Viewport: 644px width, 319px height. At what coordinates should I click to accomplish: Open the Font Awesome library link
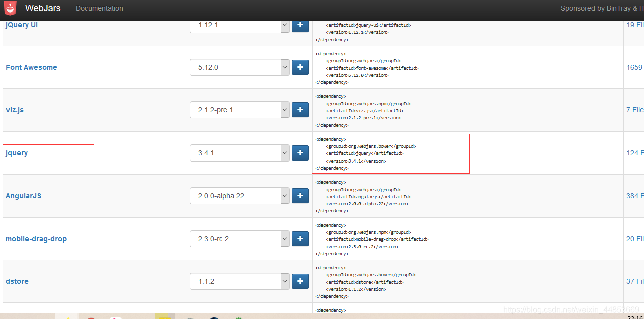point(31,67)
